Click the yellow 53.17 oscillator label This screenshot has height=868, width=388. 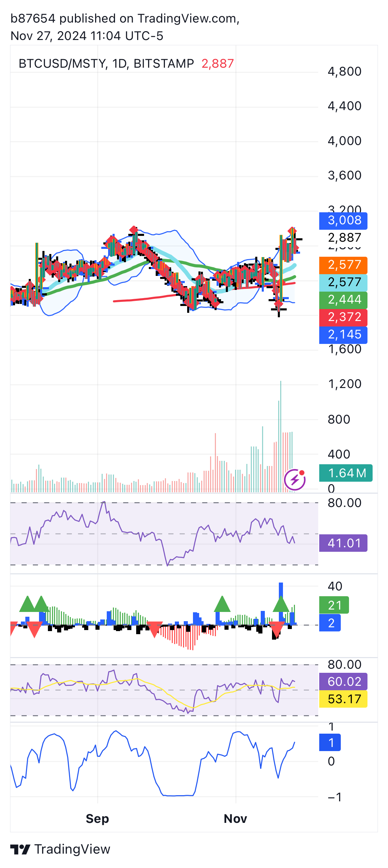click(343, 699)
